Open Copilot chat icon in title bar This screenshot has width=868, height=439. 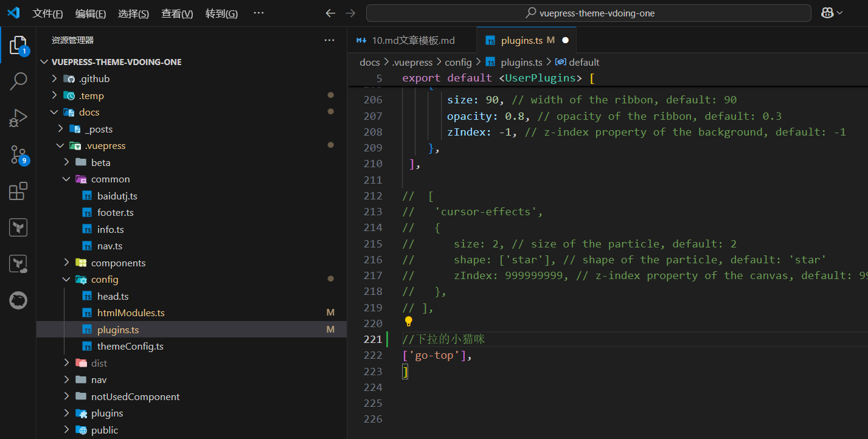[827, 13]
